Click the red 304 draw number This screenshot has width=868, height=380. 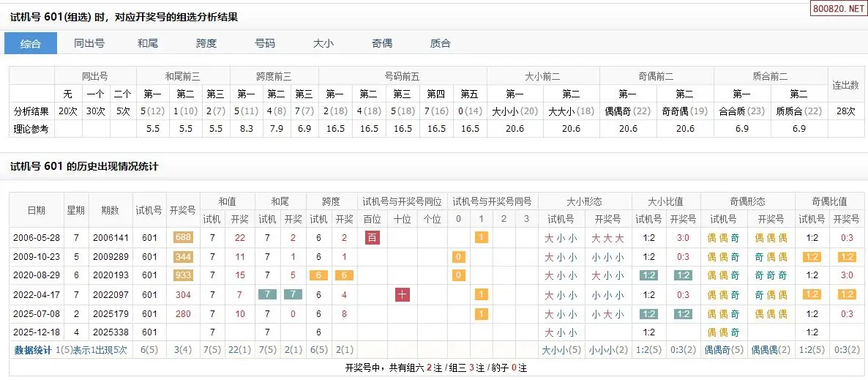(183, 295)
